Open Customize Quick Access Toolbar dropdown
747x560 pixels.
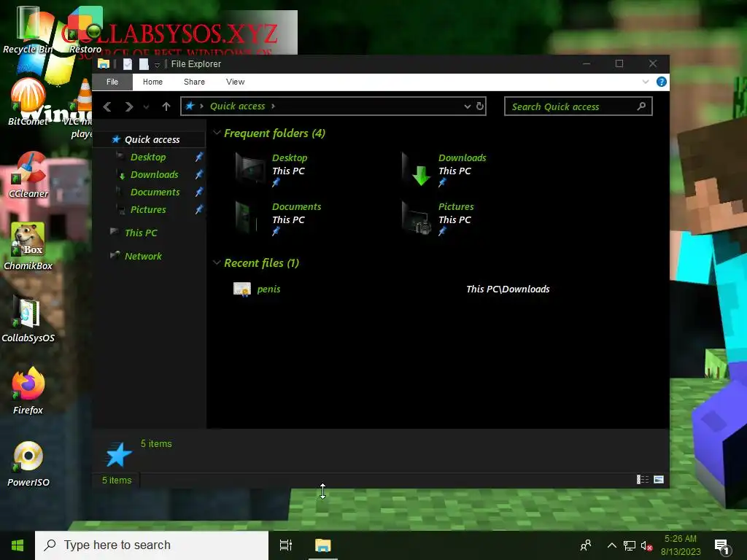tap(157, 64)
